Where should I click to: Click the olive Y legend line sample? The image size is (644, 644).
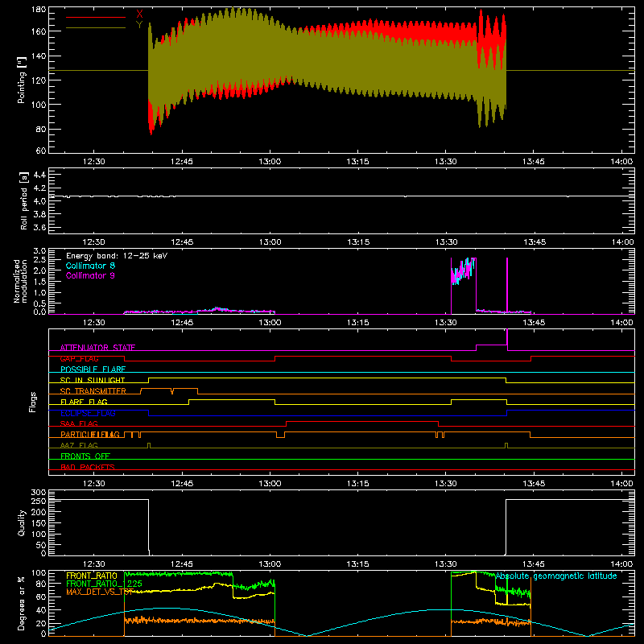point(95,27)
